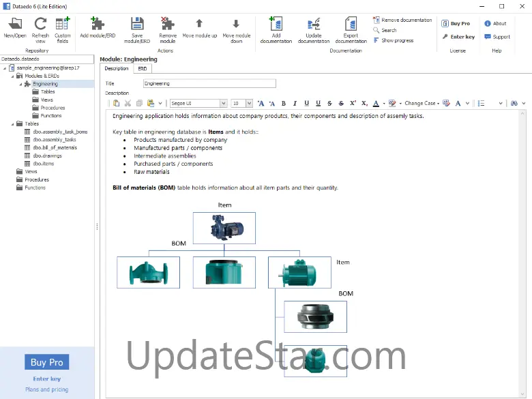The width and height of the screenshot is (532, 399).
Task: Click the description editor vertical scrollbar
Action: tap(522, 254)
